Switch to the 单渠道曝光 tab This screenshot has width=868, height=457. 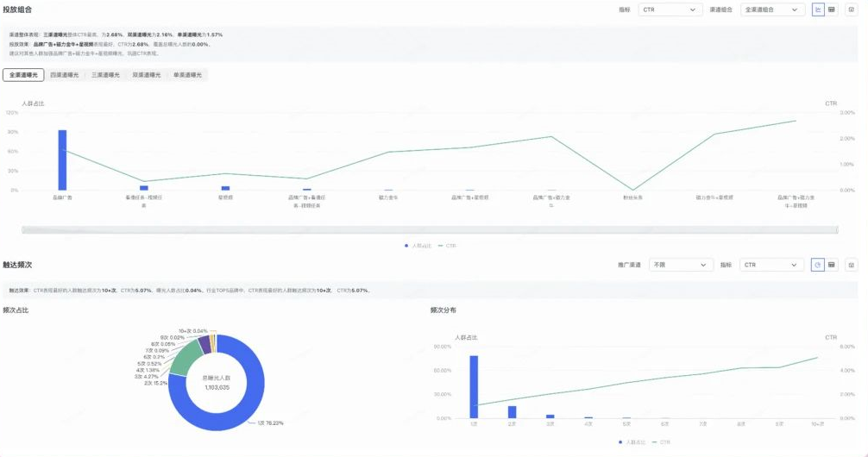tap(187, 75)
